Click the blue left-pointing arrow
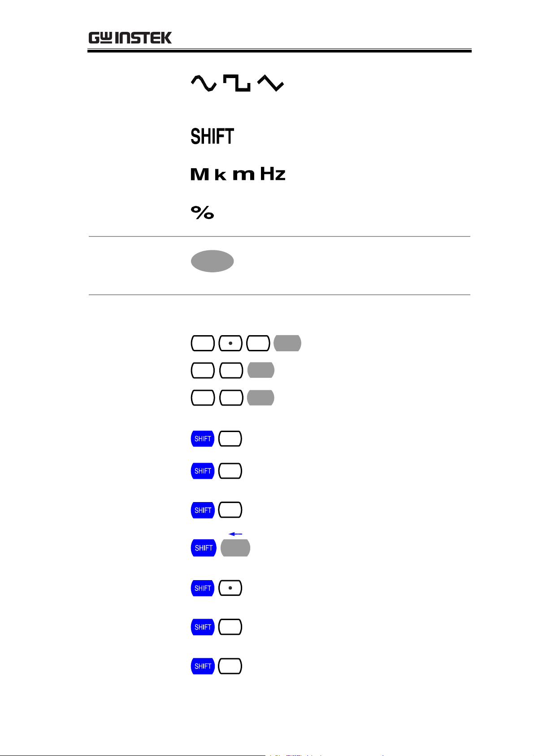 coord(235,534)
